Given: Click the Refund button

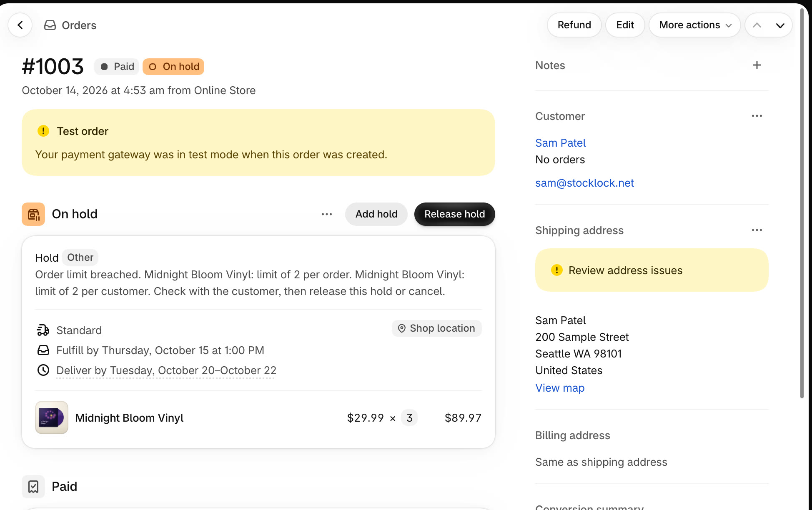Looking at the screenshot, I should (x=574, y=25).
